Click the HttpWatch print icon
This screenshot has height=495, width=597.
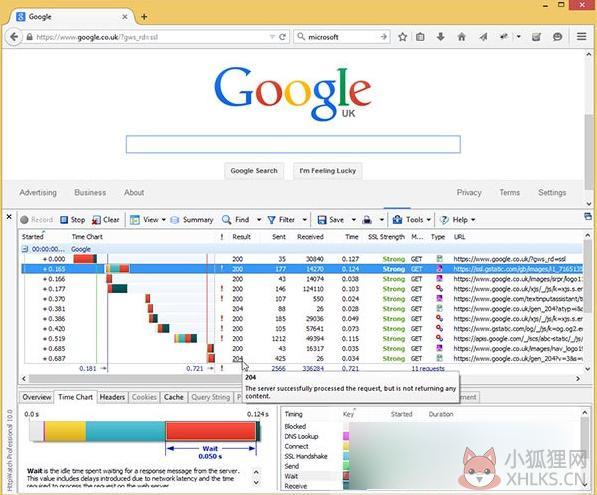pos(367,220)
